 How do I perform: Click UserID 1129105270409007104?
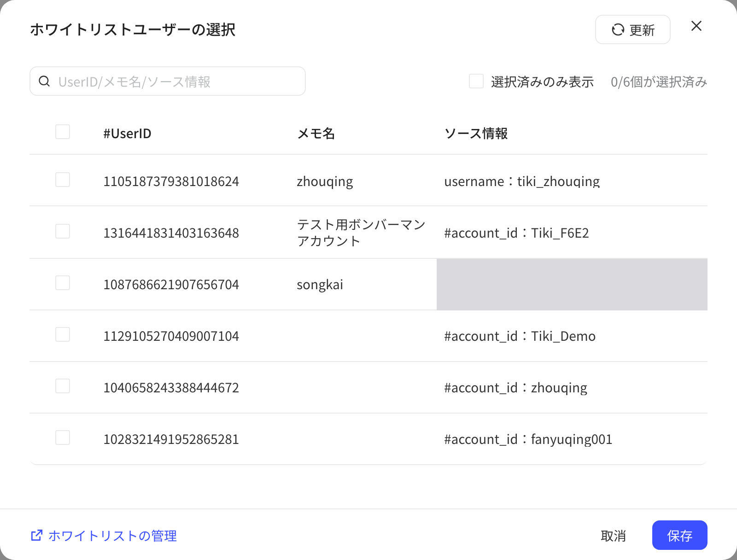pyautogui.click(x=171, y=336)
